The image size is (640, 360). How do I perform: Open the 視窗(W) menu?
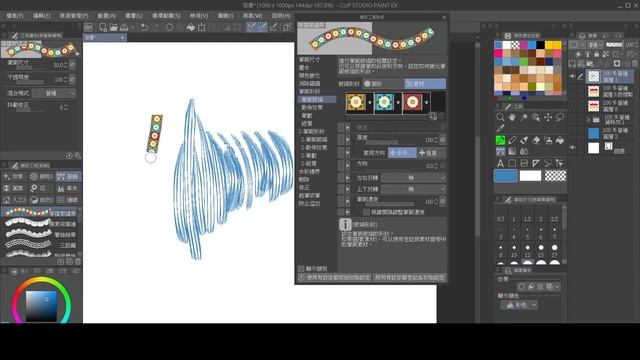(253, 16)
